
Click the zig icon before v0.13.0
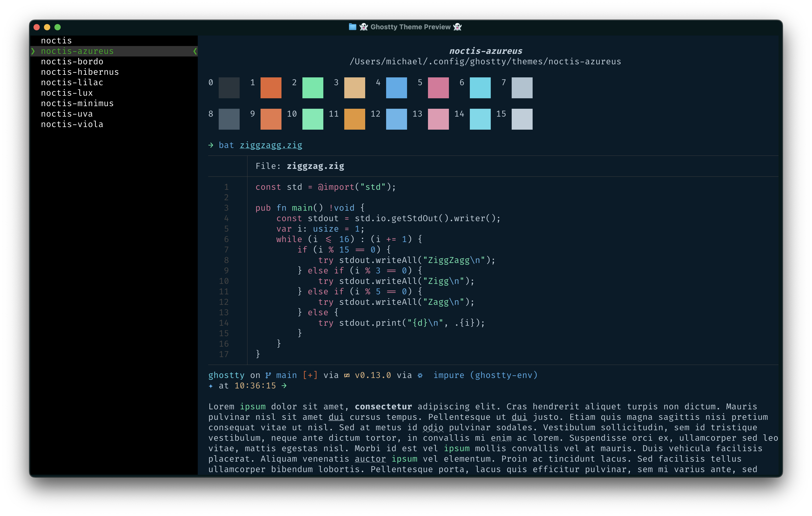[347, 375]
